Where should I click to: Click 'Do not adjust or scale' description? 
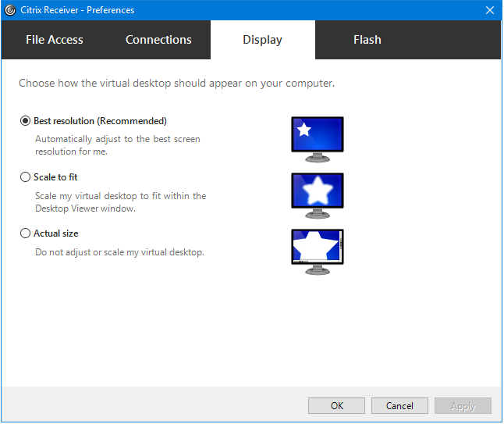[119, 252]
